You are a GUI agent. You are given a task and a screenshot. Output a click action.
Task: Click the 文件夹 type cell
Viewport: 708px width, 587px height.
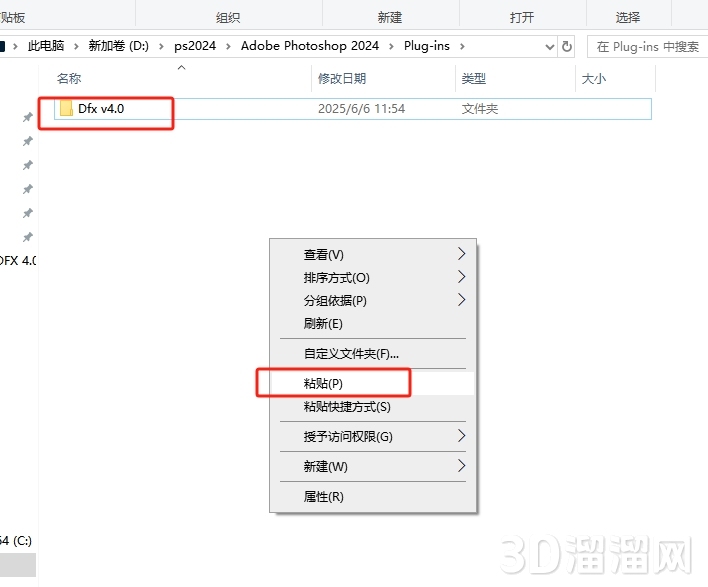[480, 109]
